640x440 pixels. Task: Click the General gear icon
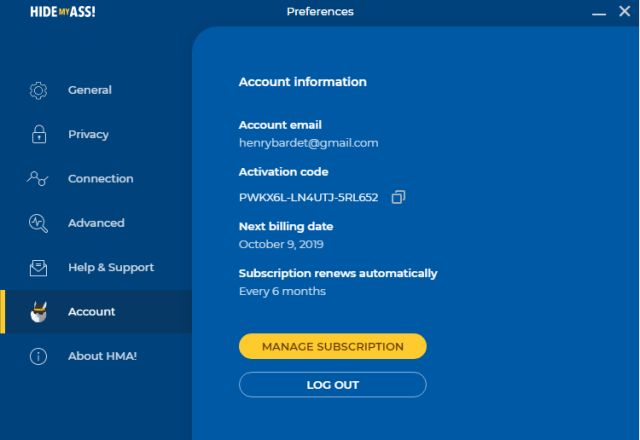pos(38,90)
